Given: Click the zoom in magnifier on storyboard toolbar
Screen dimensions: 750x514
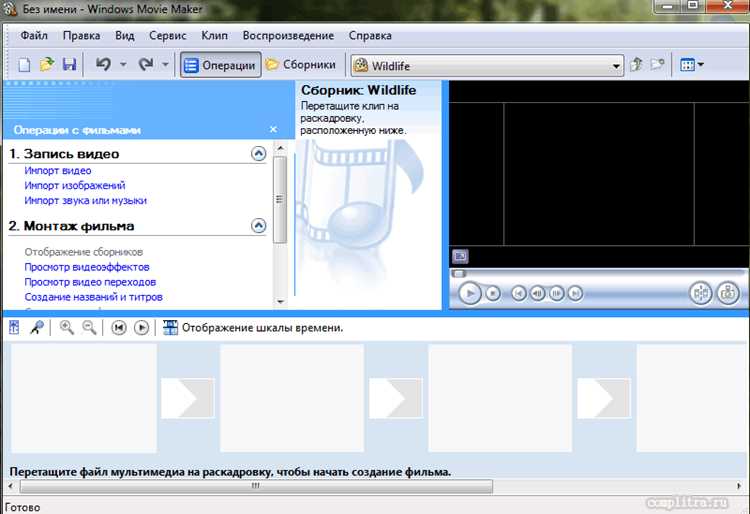Looking at the screenshot, I should [x=66, y=328].
